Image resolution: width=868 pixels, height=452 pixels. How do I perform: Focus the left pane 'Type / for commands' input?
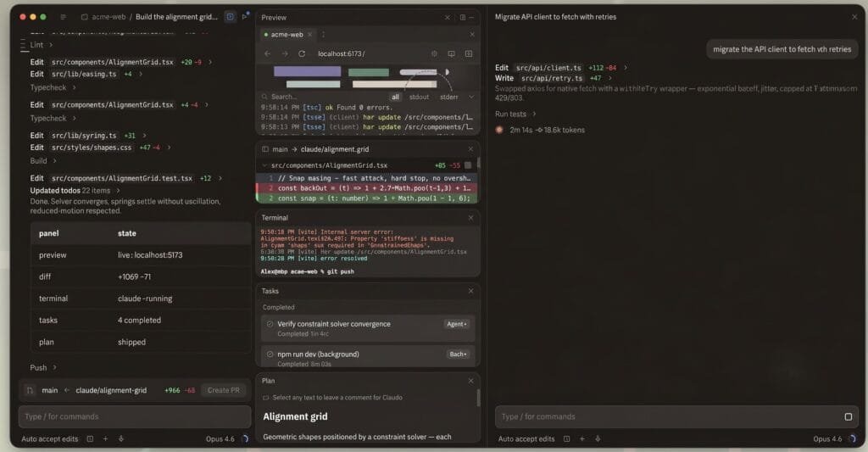pos(135,416)
